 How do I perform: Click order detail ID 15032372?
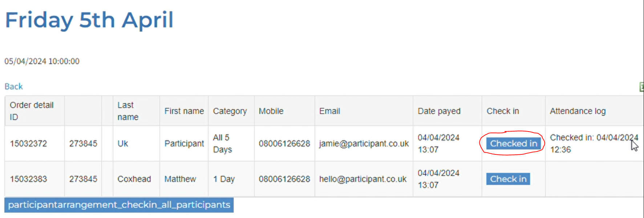pos(28,144)
